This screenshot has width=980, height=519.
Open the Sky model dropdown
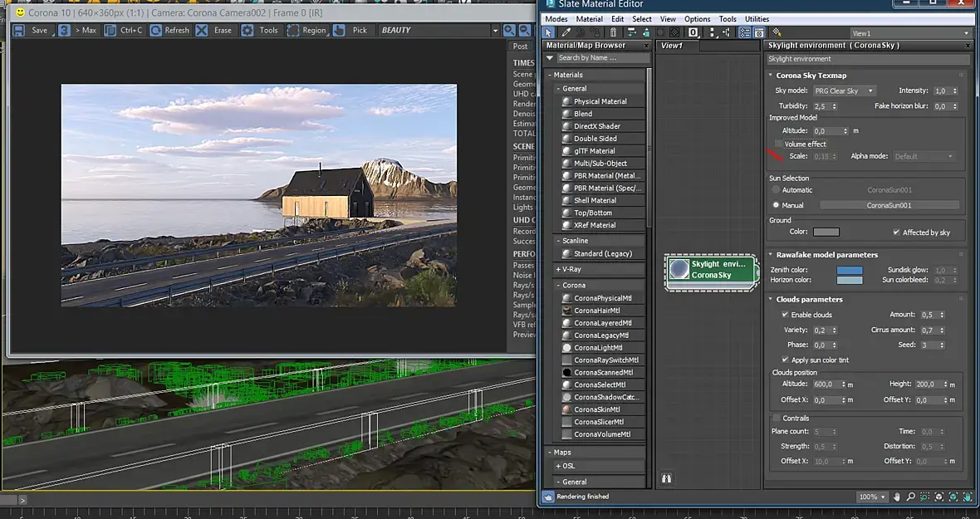click(844, 91)
